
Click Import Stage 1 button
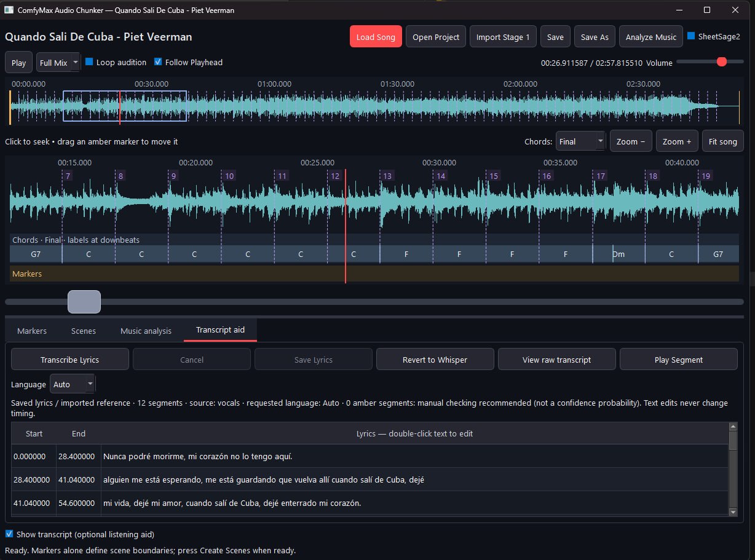(x=503, y=37)
